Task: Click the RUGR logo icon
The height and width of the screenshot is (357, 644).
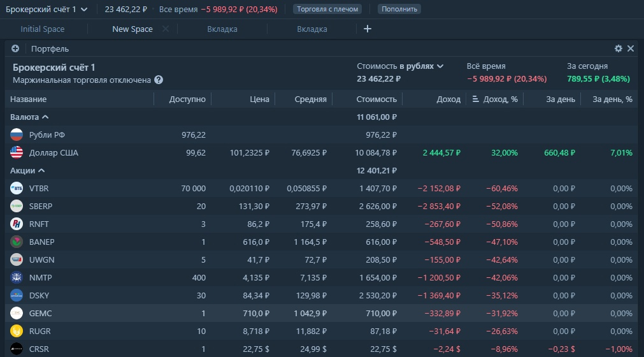Action: tap(17, 331)
